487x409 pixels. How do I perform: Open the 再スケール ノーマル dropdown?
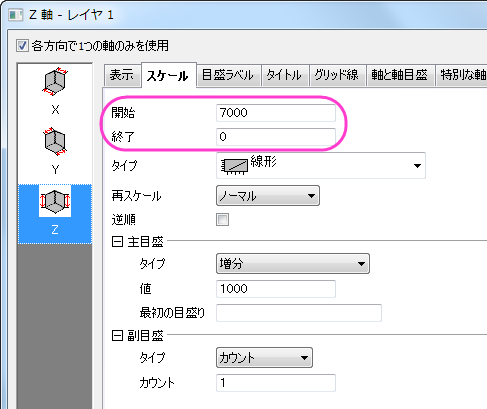[x=268, y=196]
